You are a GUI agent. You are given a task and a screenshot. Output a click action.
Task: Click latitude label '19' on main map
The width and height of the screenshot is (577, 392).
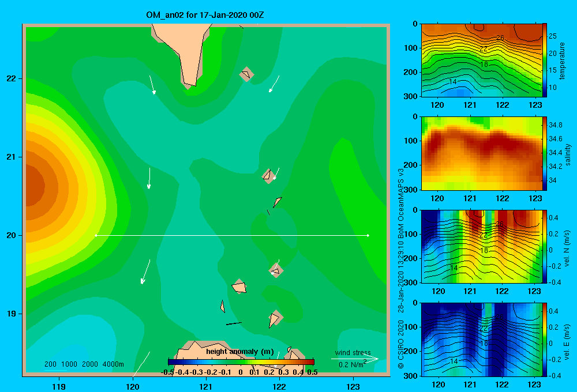pyautogui.click(x=11, y=314)
